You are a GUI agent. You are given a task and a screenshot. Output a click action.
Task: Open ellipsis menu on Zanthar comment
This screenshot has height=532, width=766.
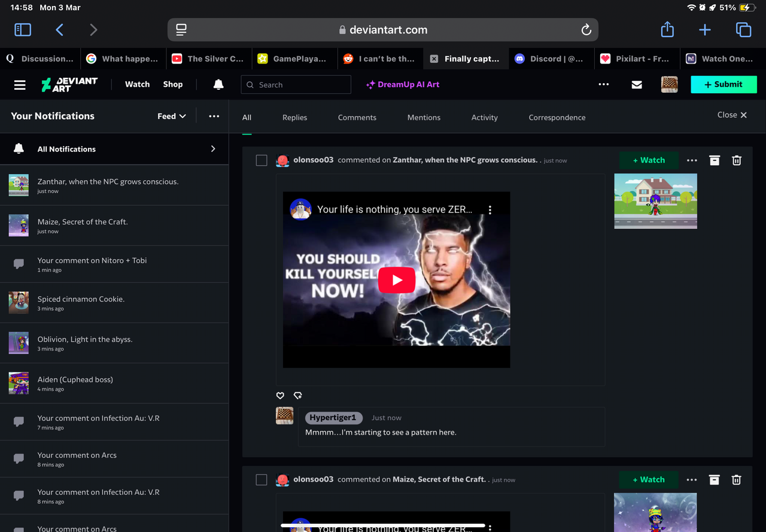(x=692, y=160)
